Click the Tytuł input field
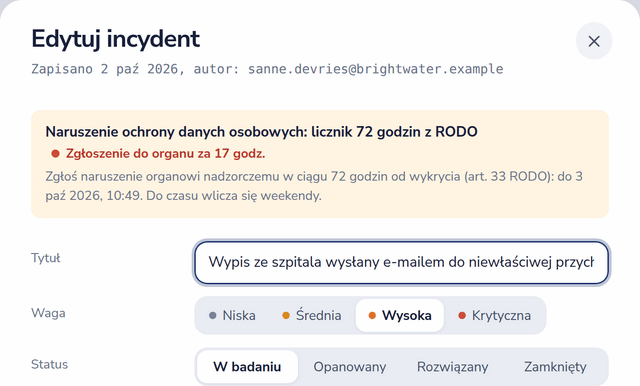 pos(401,262)
